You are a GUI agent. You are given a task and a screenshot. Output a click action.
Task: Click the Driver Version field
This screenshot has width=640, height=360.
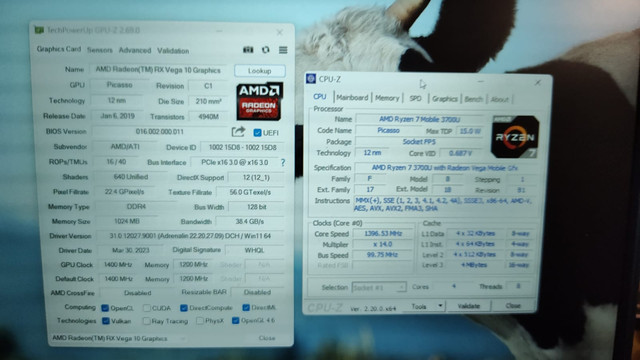coord(190,236)
